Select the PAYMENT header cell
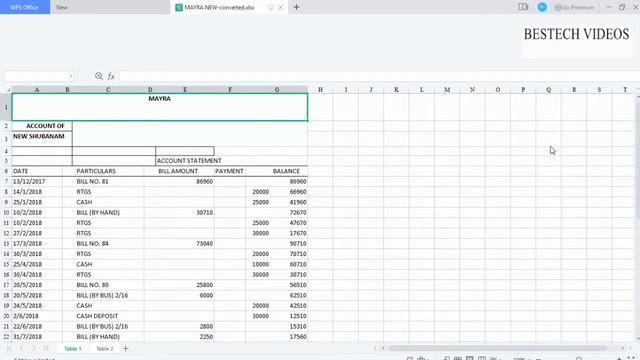 click(x=229, y=171)
